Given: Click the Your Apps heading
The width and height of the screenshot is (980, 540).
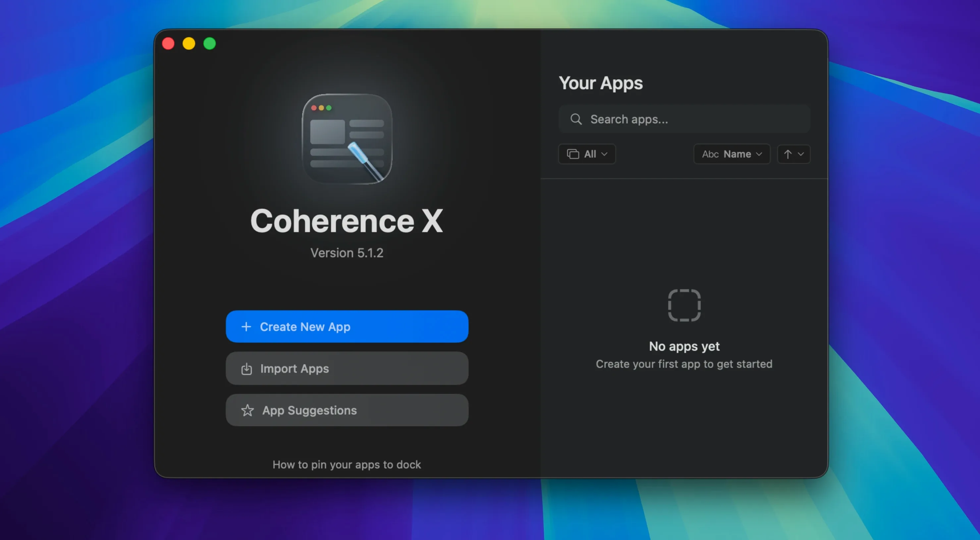Looking at the screenshot, I should pyautogui.click(x=601, y=83).
